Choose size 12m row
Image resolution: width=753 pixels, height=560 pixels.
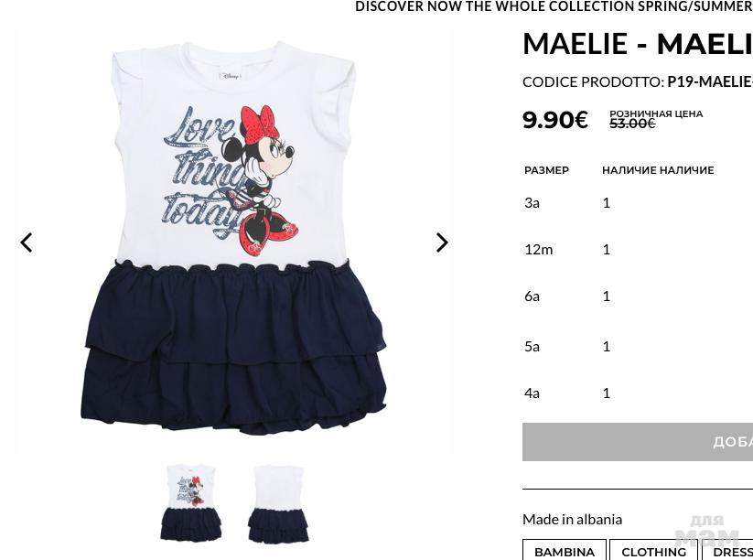(x=638, y=249)
